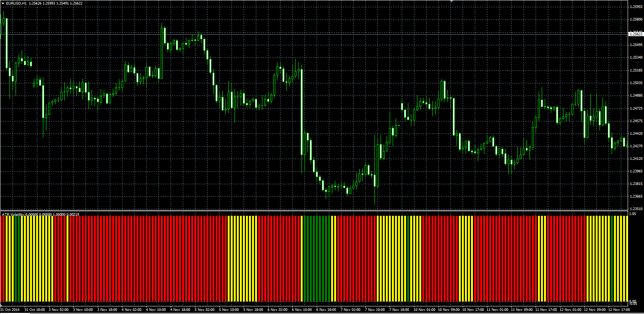Click the OHLC value 1.25993 in chart header
This screenshot has height=314, width=644.
[49, 3]
